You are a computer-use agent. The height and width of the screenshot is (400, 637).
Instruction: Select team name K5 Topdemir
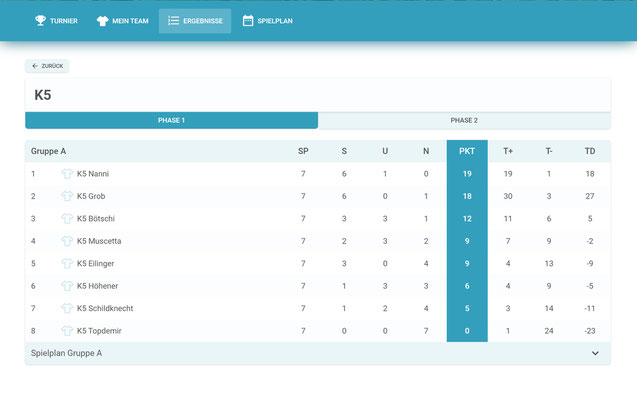click(99, 331)
